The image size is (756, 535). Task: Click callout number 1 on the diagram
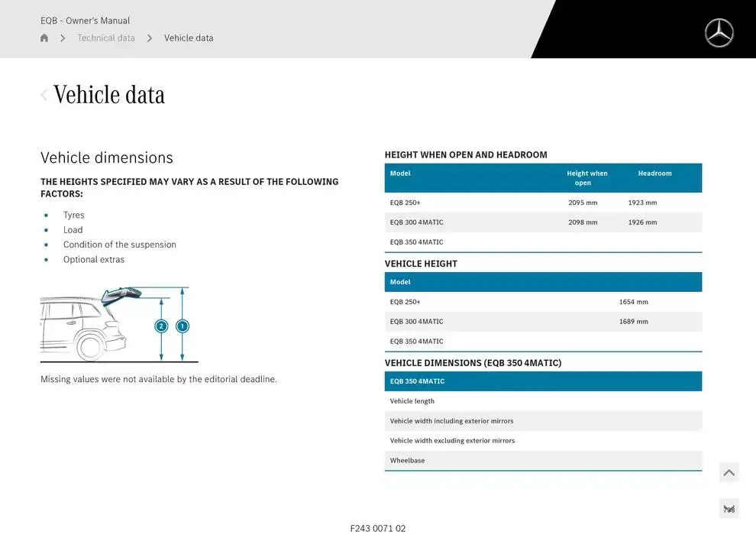(182, 326)
